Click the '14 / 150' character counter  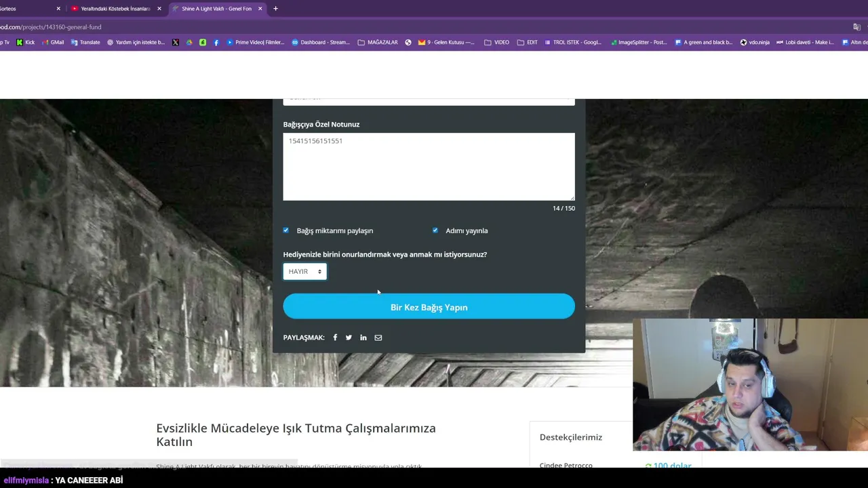click(564, 208)
